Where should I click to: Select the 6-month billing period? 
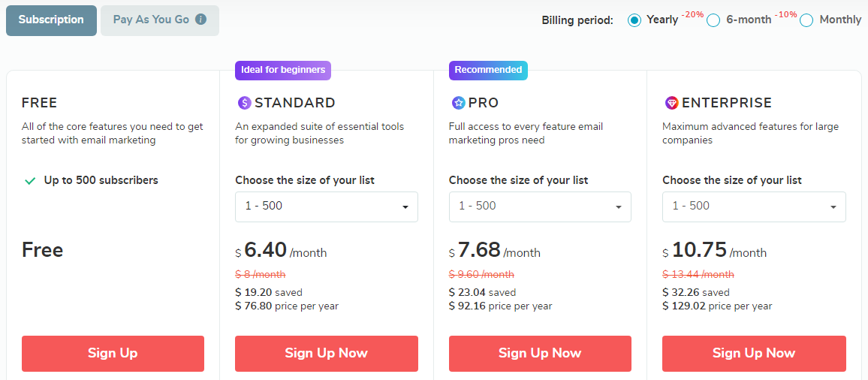713,20
